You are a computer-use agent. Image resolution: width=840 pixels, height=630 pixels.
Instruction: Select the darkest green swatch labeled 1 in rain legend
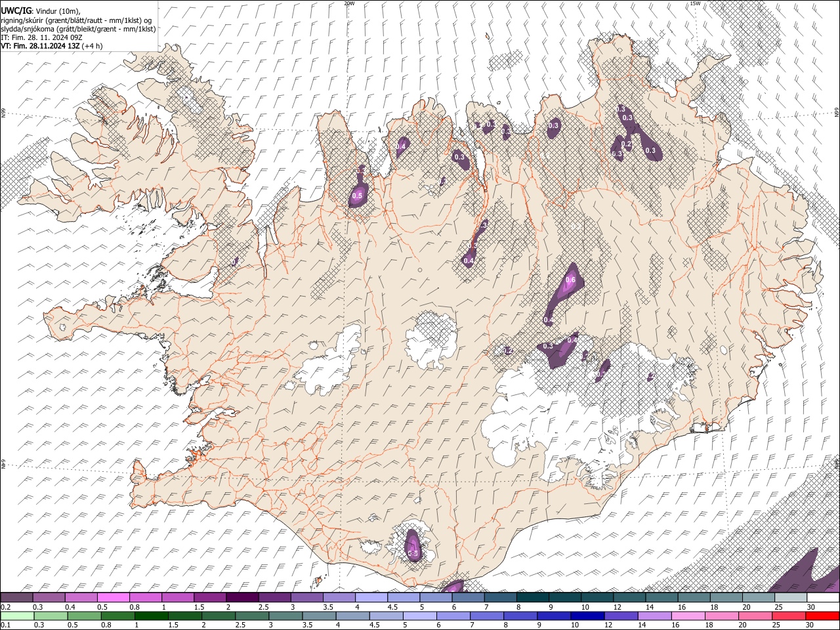coord(152,616)
